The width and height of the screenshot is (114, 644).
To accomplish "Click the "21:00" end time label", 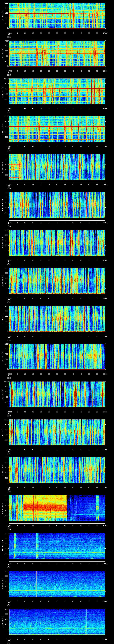I will tap(105, 184).
